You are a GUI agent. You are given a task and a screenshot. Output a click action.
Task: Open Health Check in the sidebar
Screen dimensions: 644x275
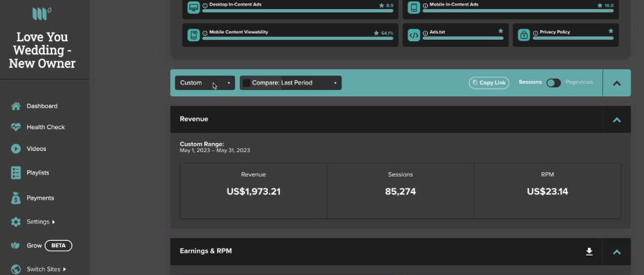click(45, 128)
